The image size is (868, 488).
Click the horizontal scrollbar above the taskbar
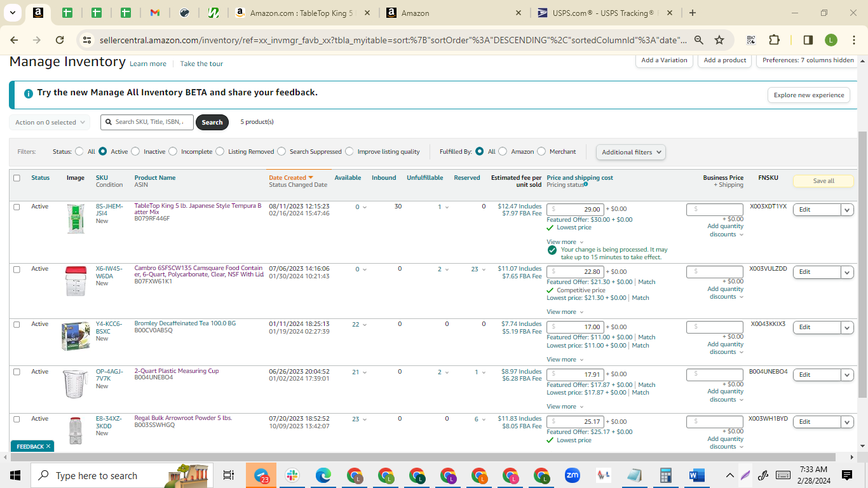pos(423,457)
